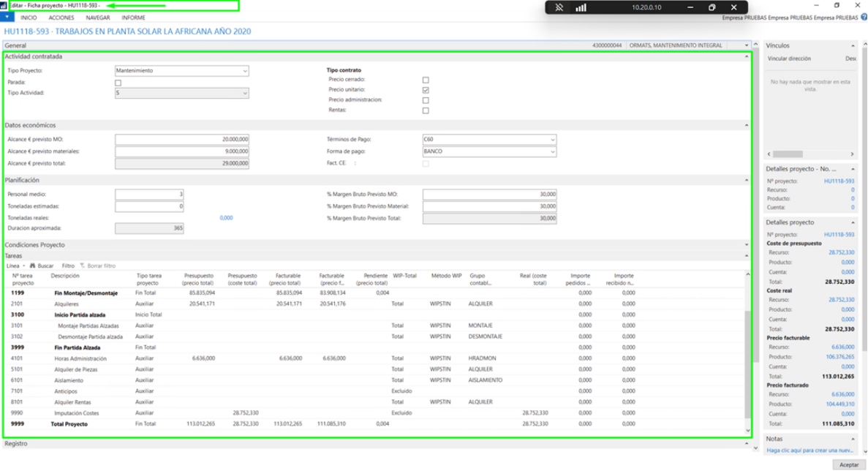Click the Dynamics NAV app icon in title bar
Screen dimensions: 868x471
coord(4,5)
